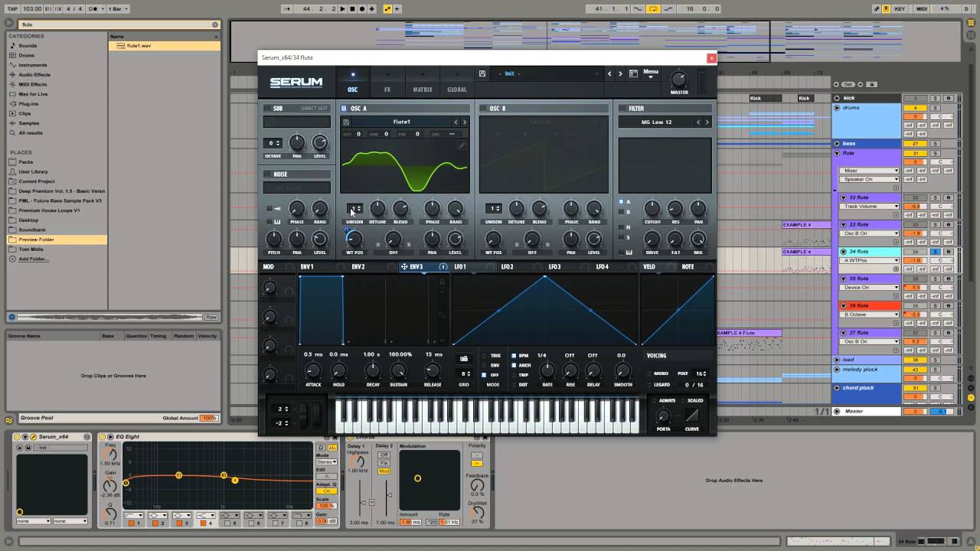Collapse the flute group track
Image resolution: width=980 pixels, height=551 pixels.
point(837,153)
